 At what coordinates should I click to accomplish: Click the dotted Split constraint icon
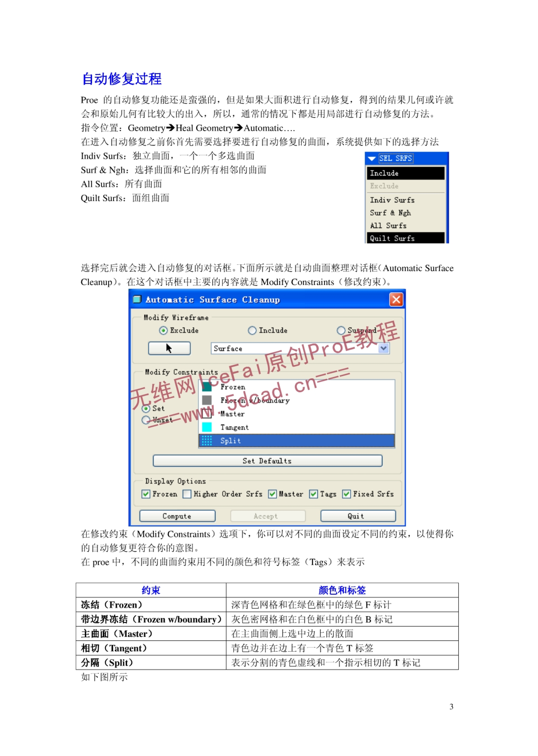207,440
